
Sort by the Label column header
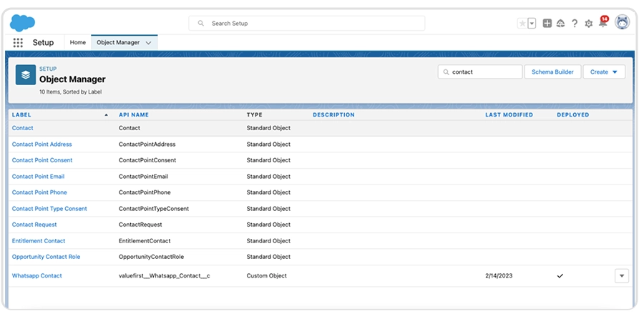pos(22,114)
